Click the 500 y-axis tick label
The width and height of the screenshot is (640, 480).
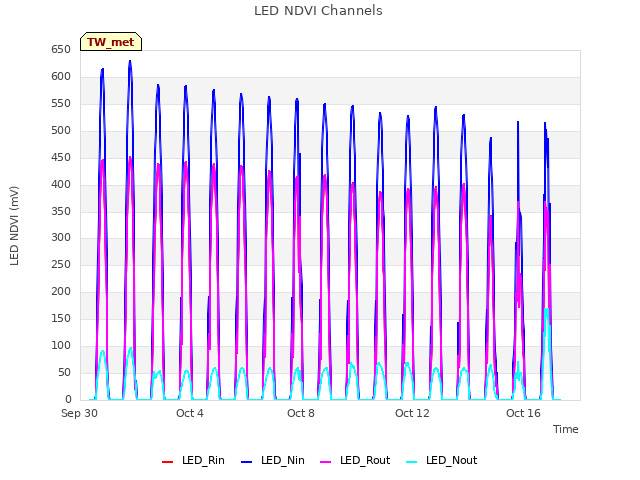coord(61,130)
